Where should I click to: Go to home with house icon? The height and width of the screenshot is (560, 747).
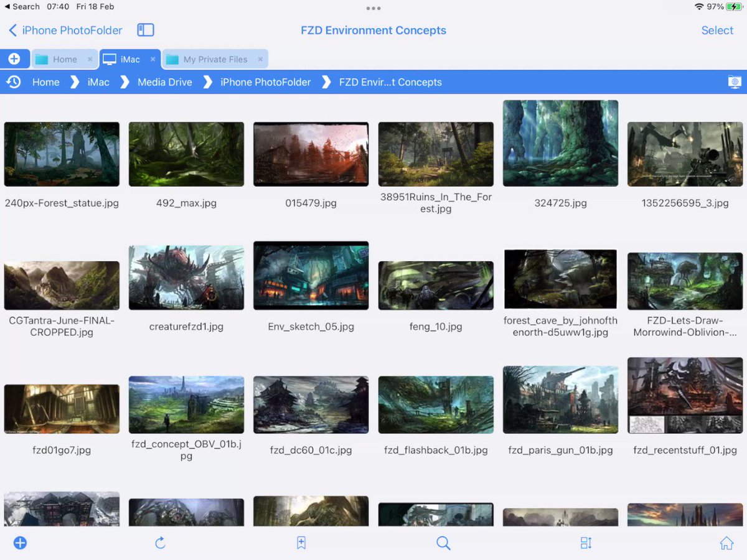pos(726,543)
